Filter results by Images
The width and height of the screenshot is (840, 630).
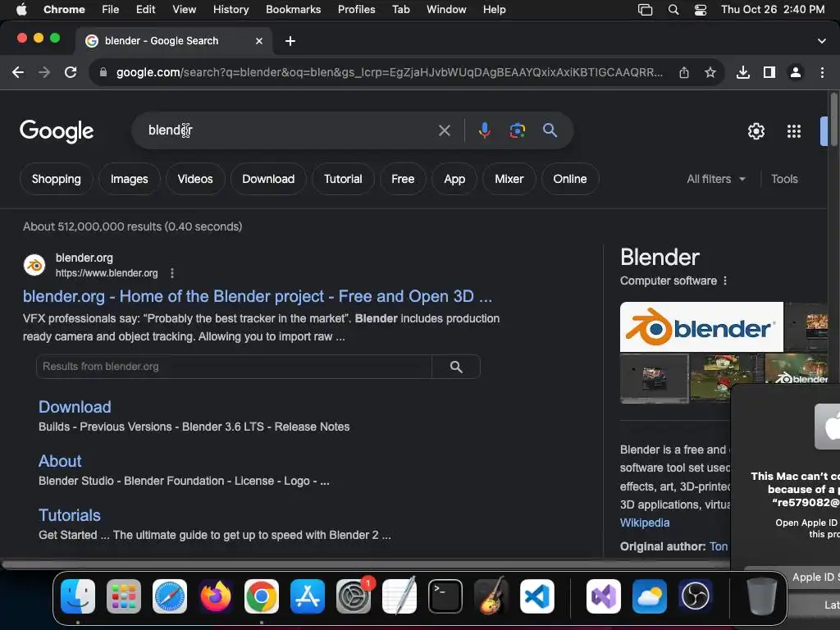coord(129,179)
